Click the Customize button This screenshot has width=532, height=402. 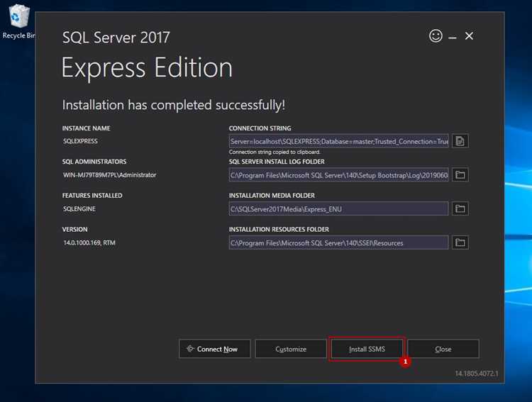[x=291, y=349]
